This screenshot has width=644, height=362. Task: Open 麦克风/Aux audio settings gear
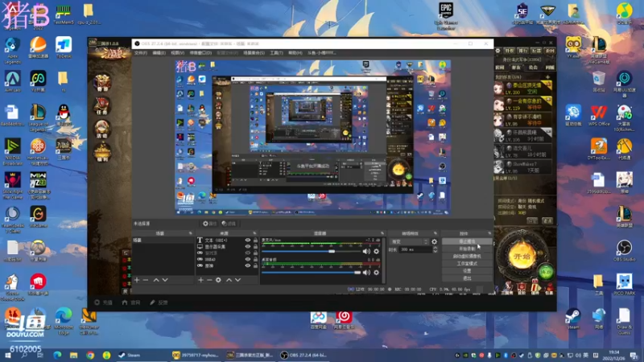pyautogui.click(x=376, y=251)
